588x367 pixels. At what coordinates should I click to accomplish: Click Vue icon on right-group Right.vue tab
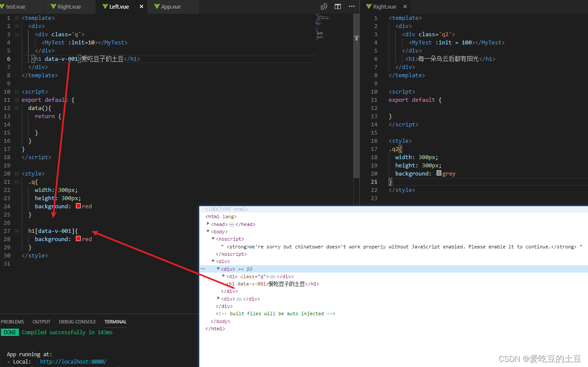(369, 6)
